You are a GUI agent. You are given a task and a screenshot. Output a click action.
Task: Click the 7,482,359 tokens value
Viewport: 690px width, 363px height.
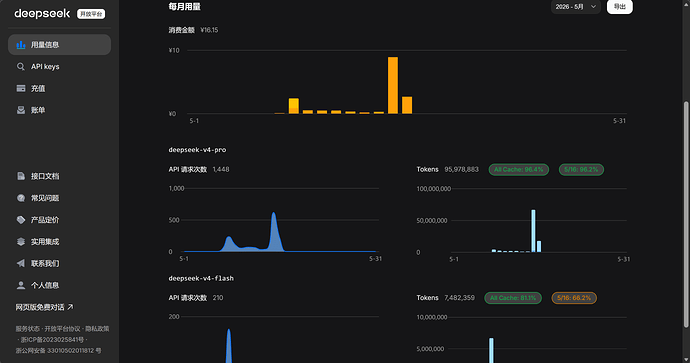coord(459,298)
